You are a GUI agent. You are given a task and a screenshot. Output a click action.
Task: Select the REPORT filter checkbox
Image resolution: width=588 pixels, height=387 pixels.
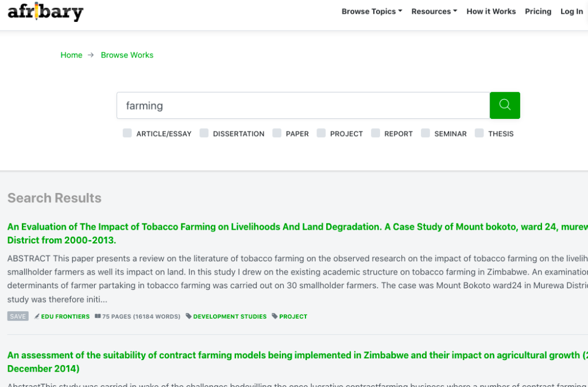pos(376,133)
